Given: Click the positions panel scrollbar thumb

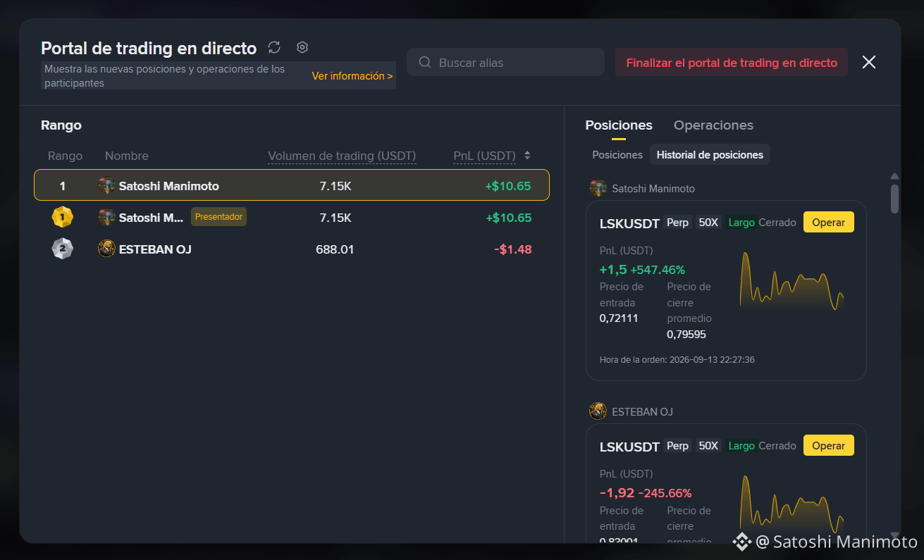Looking at the screenshot, I should [895, 199].
